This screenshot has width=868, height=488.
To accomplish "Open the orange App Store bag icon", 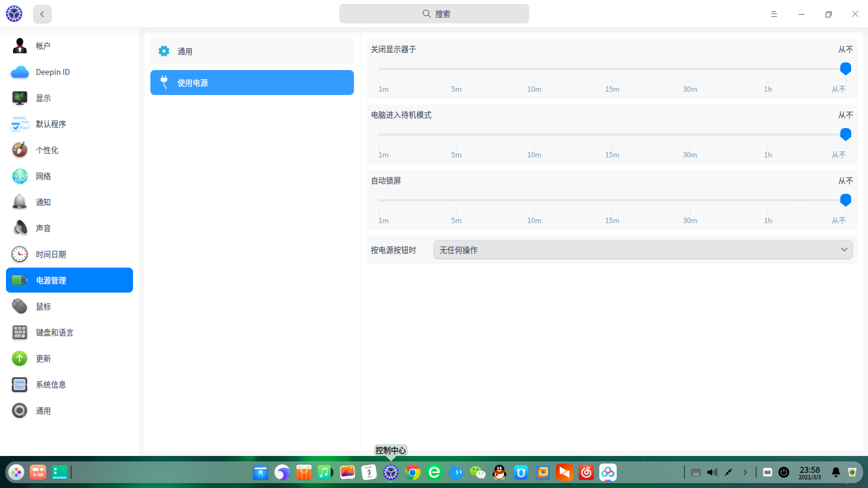I will coord(304,472).
